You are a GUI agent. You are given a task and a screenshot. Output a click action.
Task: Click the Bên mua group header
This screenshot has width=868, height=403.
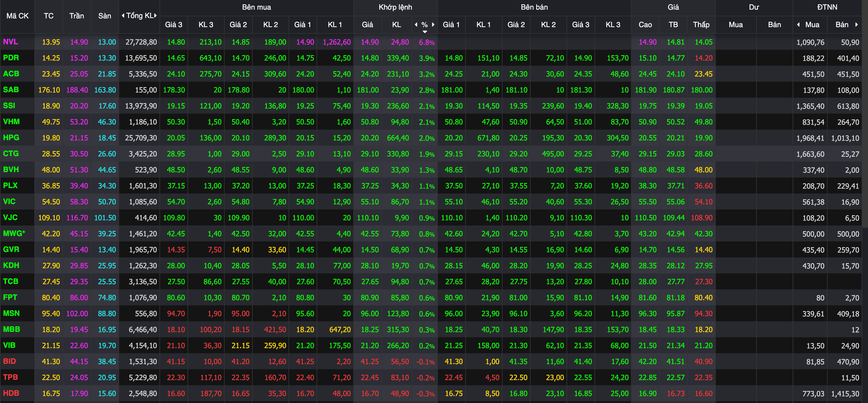tap(257, 7)
